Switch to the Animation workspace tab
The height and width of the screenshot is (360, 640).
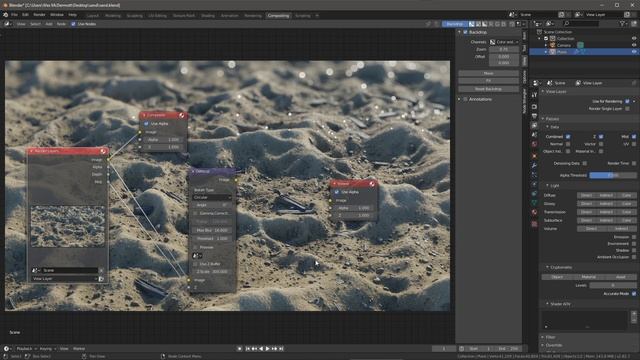tap(229, 16)
